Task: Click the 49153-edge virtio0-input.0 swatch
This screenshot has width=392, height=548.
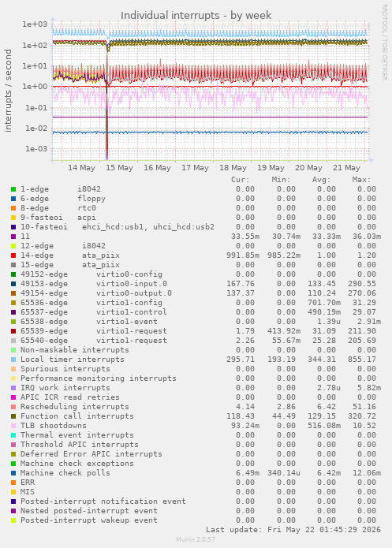Action: click(x=13, y=284)
